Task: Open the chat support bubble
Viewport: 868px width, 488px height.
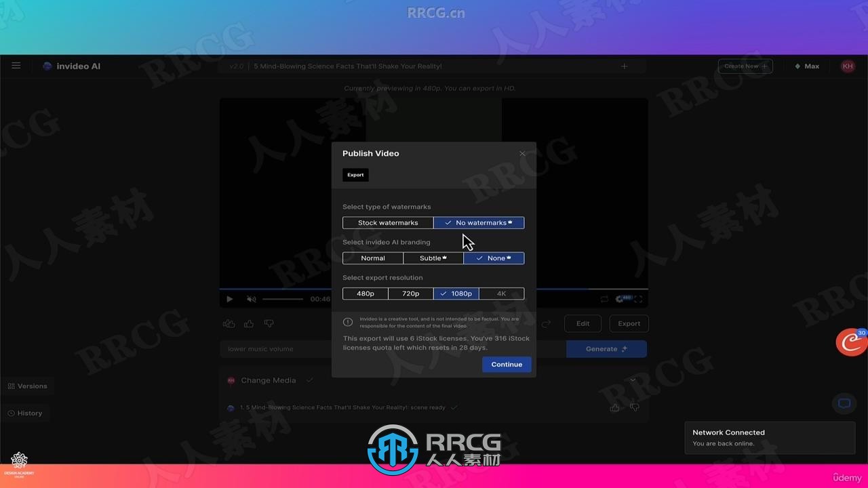Action: [844, 403]
